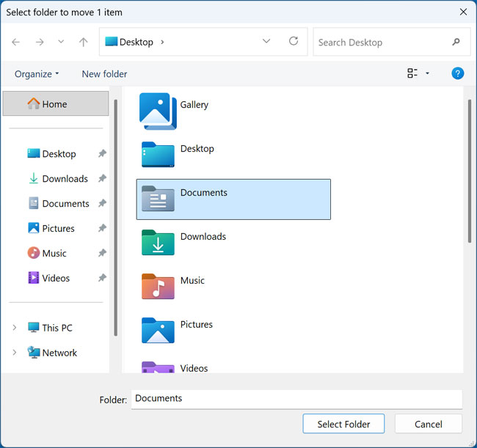Expand This PC tree node
This screenshot has height=448, width=477.
pyautogui.click(x=14, y=328)
